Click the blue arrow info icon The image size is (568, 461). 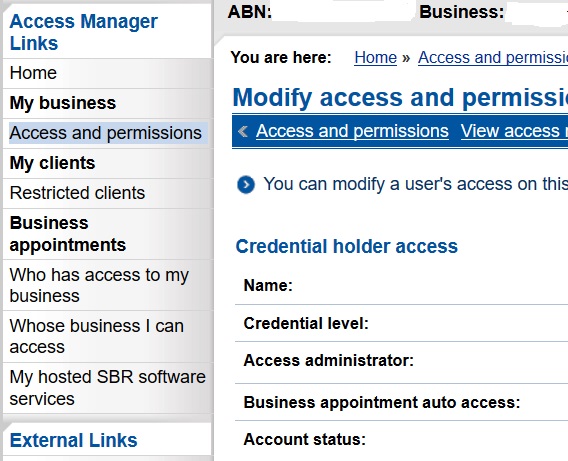[246, 185]
